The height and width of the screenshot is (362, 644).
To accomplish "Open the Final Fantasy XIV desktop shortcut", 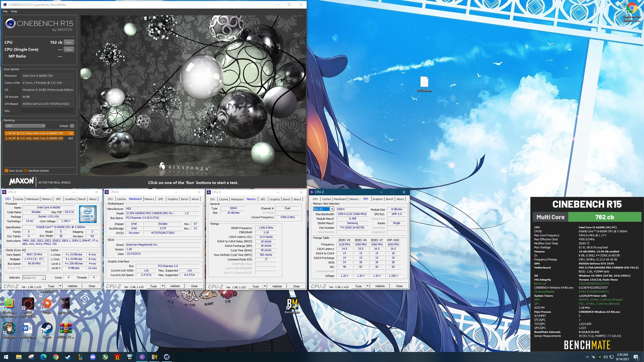I will pos(28,307).
